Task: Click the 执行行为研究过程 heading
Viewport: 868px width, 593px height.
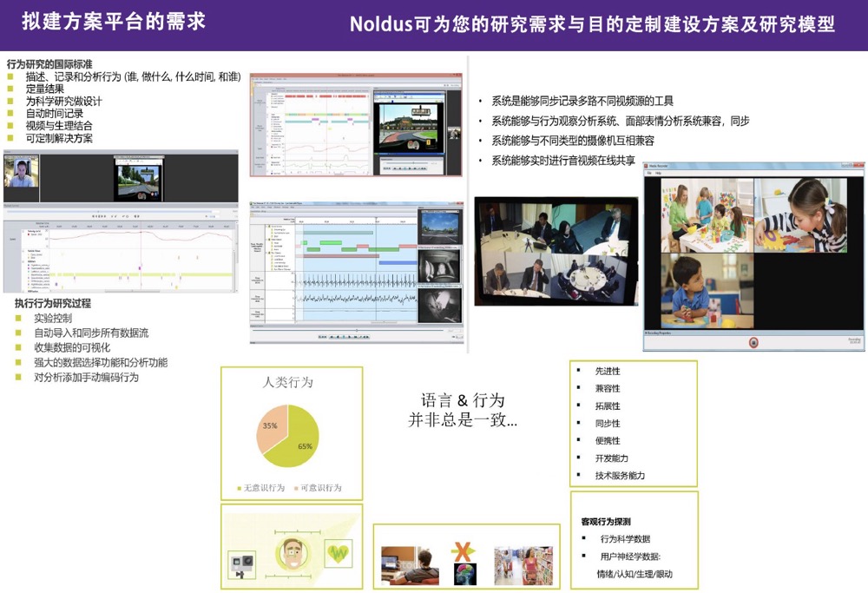Action: pos(53,303)
